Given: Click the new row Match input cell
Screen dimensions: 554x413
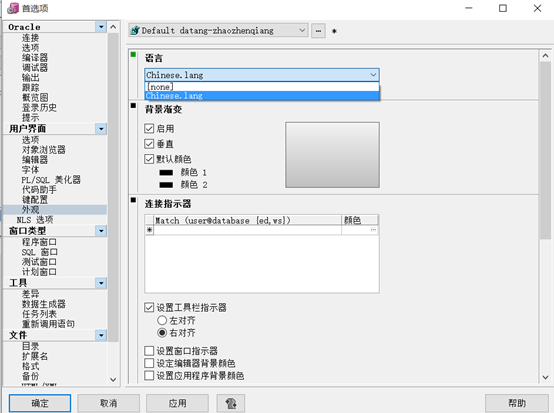Looking at the screenshot, I should click(247, 230).
